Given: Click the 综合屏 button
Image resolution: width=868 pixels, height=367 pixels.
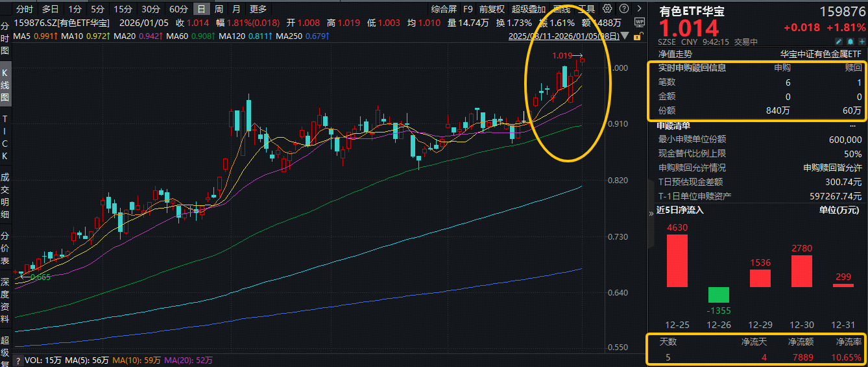Looking at the screenshot, I should 444,9.
